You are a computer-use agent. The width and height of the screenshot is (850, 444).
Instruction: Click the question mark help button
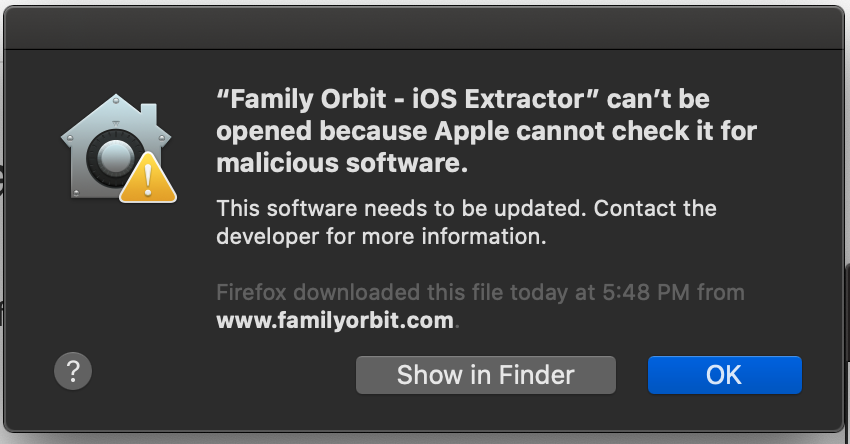(x=73, y=372)
